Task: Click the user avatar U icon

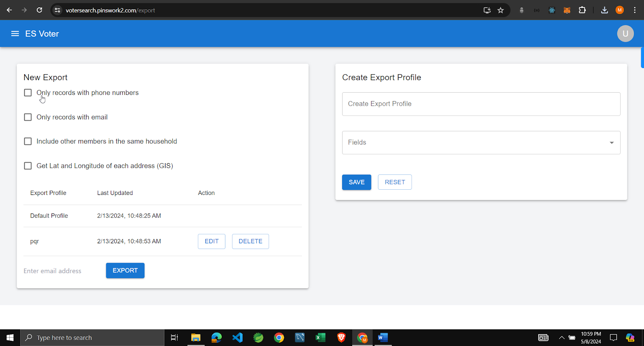Action: coord(625,34)
